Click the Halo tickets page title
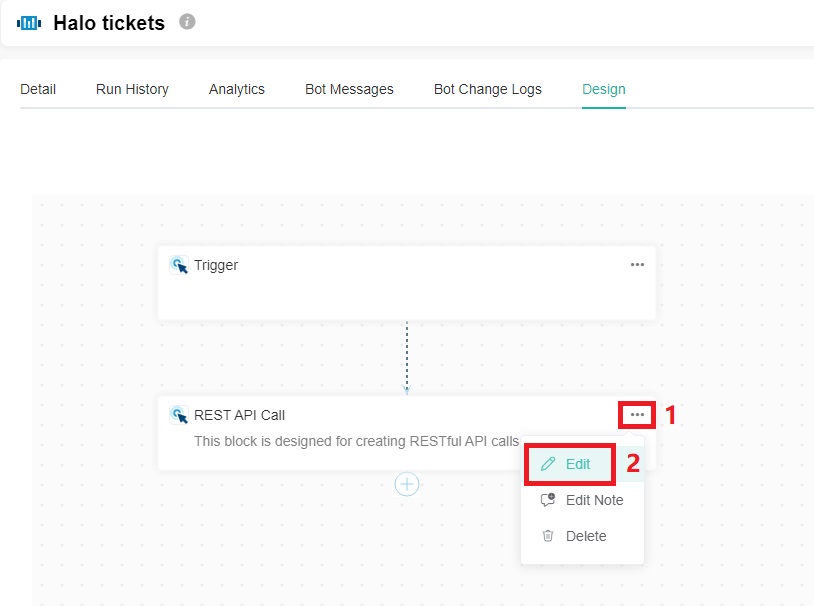 click(109, 22)
